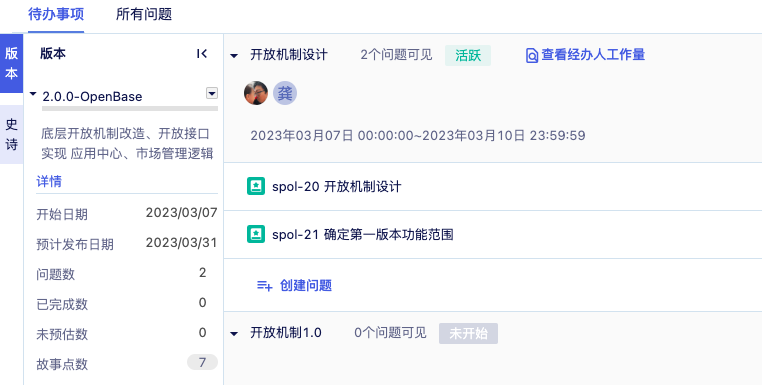Click the sprint title 开放机制设计
Image resolution: width=762 pixels, height=385 pixels.
coord(289,55)
